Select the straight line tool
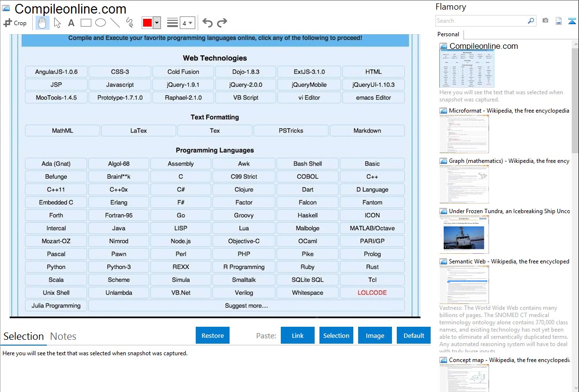The image size is (579, 392). click(x=115, y=23)
